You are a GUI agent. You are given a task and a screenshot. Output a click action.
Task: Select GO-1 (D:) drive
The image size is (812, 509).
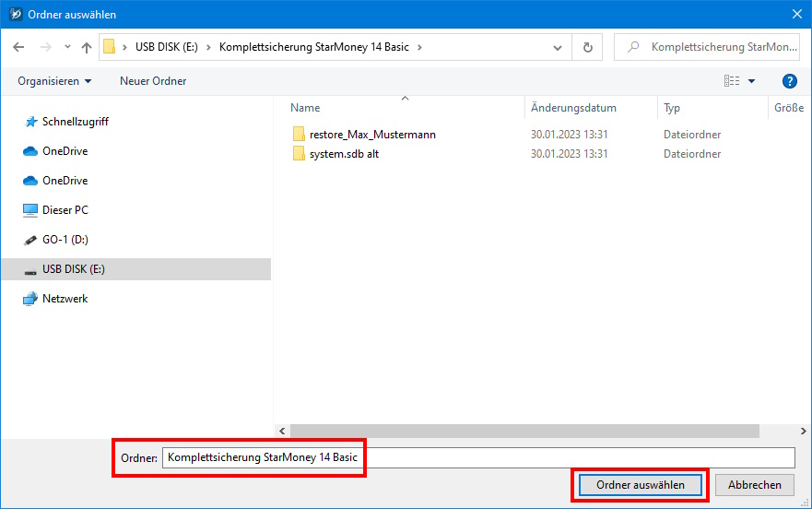click(65, 240)
